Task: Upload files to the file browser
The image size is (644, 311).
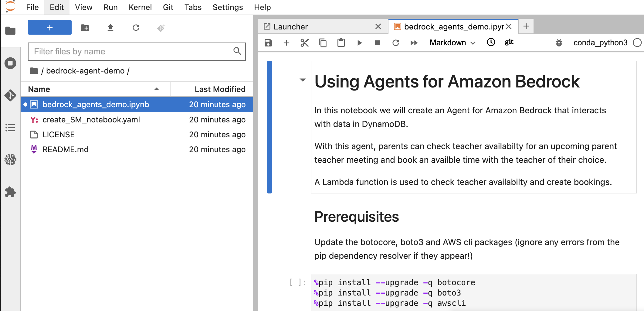Action: click(x=110, y=28)
